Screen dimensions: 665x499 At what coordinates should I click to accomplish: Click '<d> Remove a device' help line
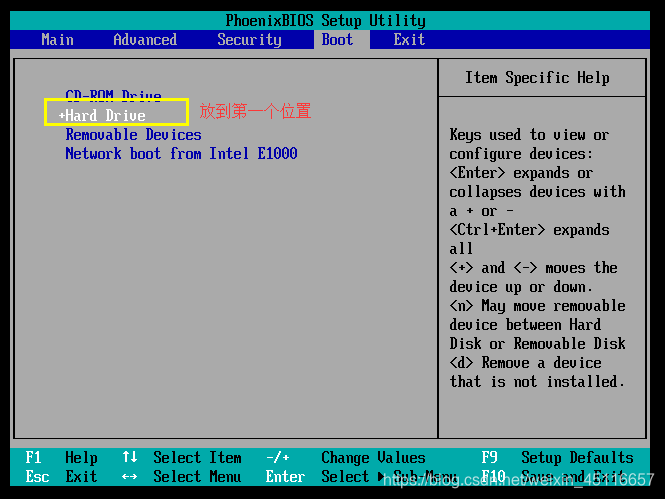[525, 363]
